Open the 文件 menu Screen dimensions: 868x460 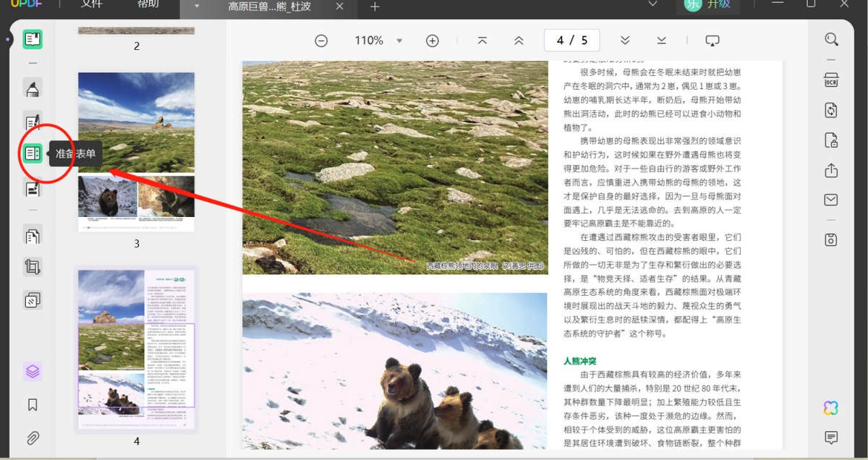coord(91,5)
